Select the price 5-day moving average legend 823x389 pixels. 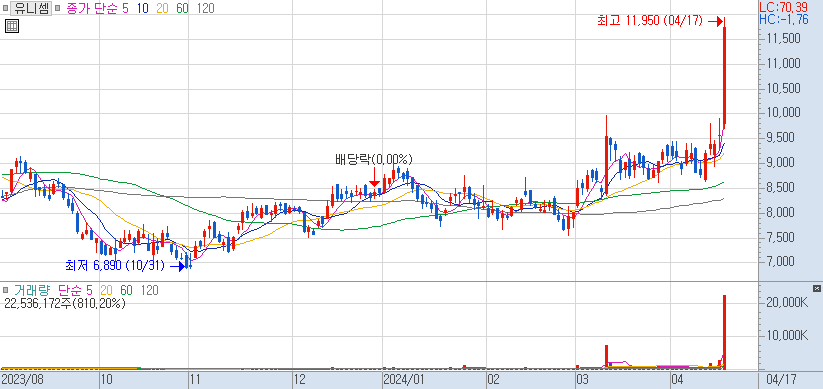pyautogui.click(x=125, y=8)
